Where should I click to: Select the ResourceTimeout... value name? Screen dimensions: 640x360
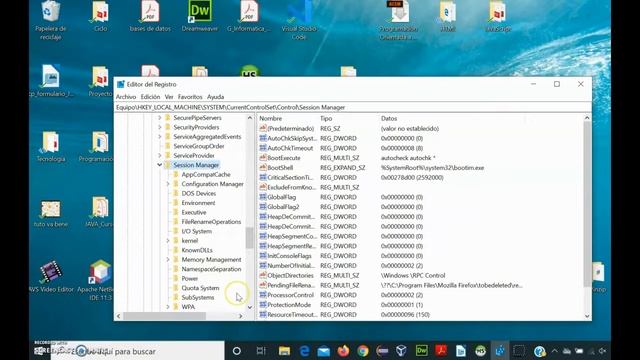292,315
